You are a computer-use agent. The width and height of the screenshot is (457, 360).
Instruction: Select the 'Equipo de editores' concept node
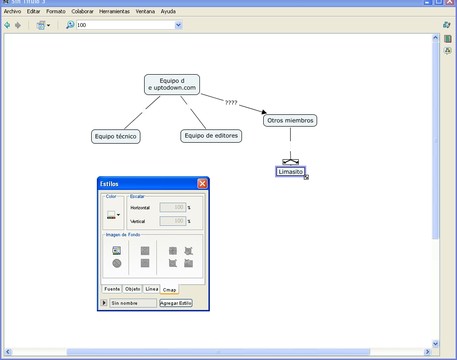pos(211,136)
